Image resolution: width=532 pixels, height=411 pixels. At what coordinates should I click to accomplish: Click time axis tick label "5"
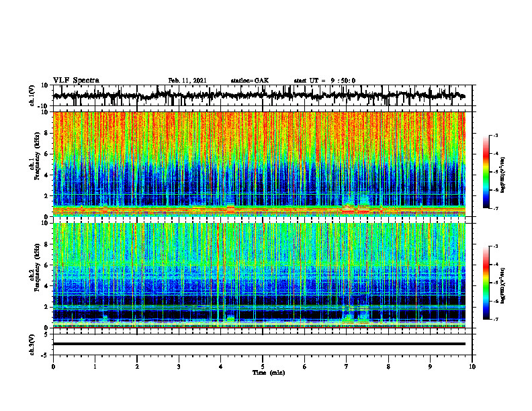tap(263, 367)
